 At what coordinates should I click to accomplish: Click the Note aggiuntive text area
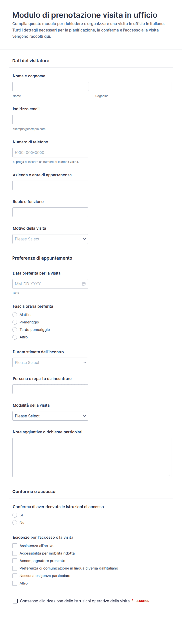(x=92, y=457)
